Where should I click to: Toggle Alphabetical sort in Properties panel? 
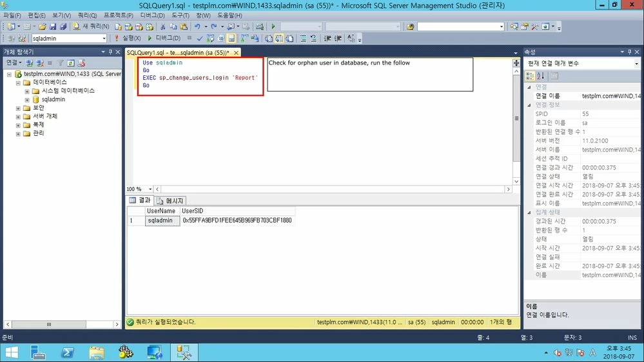[540, 76]
